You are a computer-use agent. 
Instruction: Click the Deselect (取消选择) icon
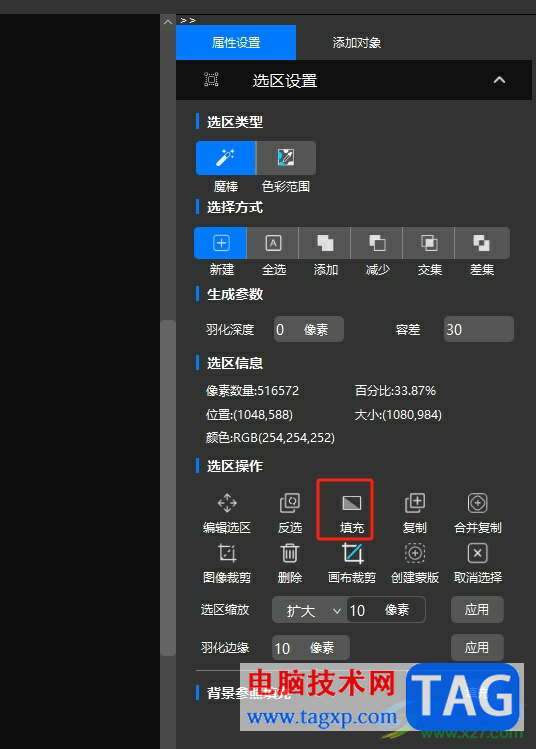477,553
